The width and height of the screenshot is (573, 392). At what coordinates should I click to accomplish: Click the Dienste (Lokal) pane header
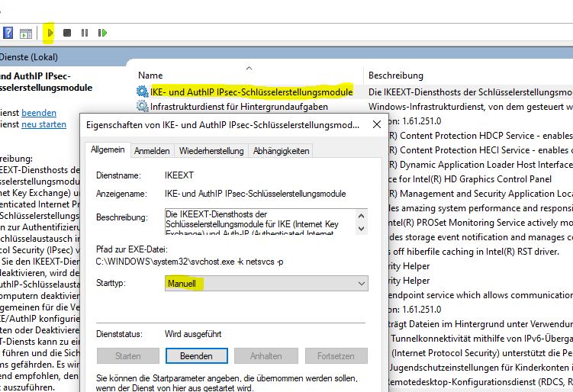click(x=29, y=57)
